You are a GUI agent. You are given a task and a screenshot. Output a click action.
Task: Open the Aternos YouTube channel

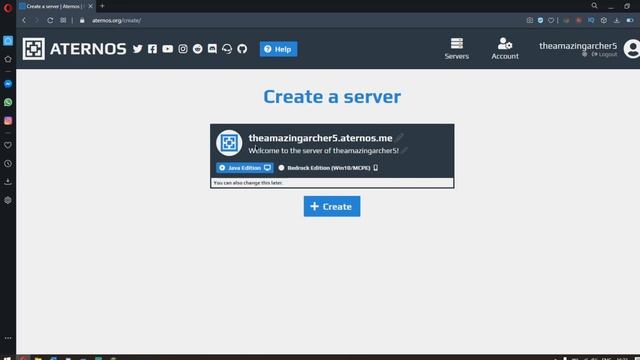click(167, 49)
